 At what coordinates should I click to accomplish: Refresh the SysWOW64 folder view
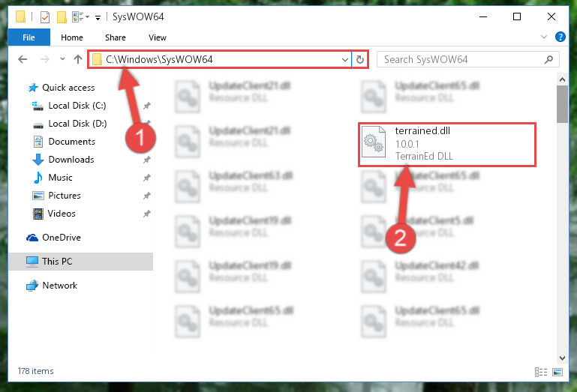(360, 59)
